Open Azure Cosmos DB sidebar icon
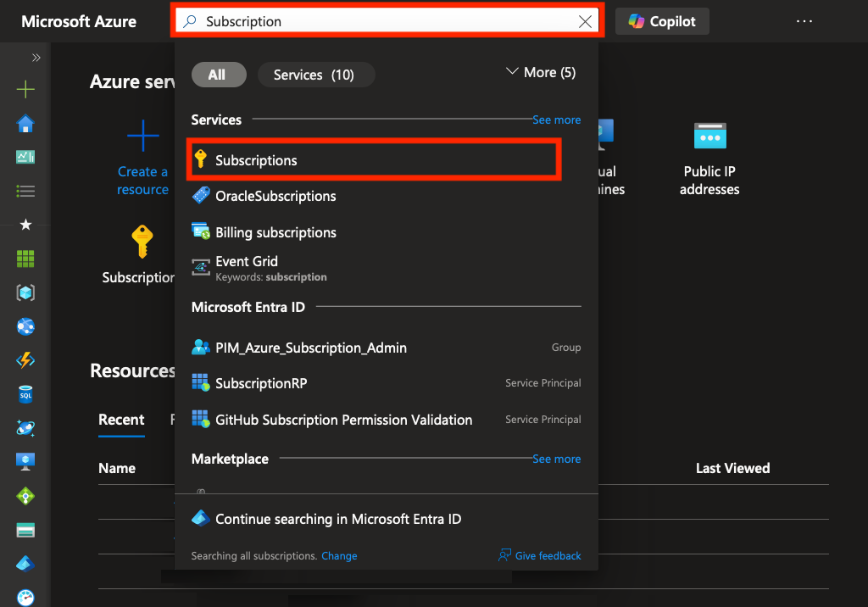 point(25,428)
